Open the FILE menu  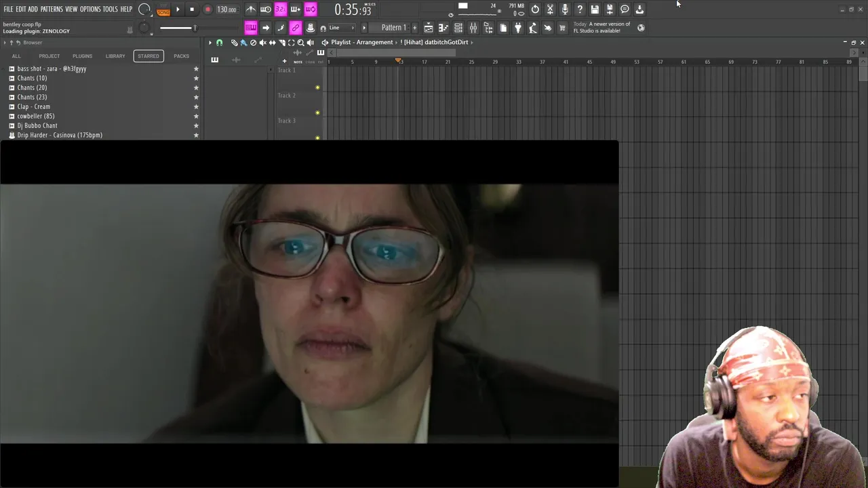click(x=8, y=9)
